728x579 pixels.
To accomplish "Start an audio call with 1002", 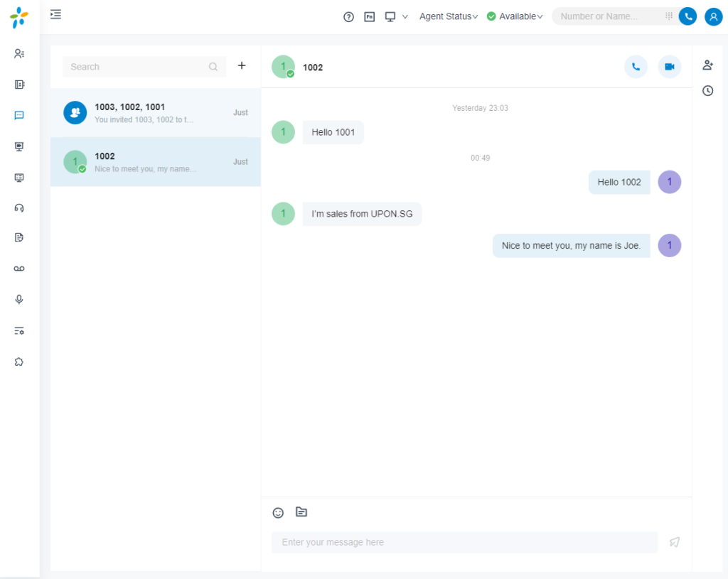I will [636, 67].
